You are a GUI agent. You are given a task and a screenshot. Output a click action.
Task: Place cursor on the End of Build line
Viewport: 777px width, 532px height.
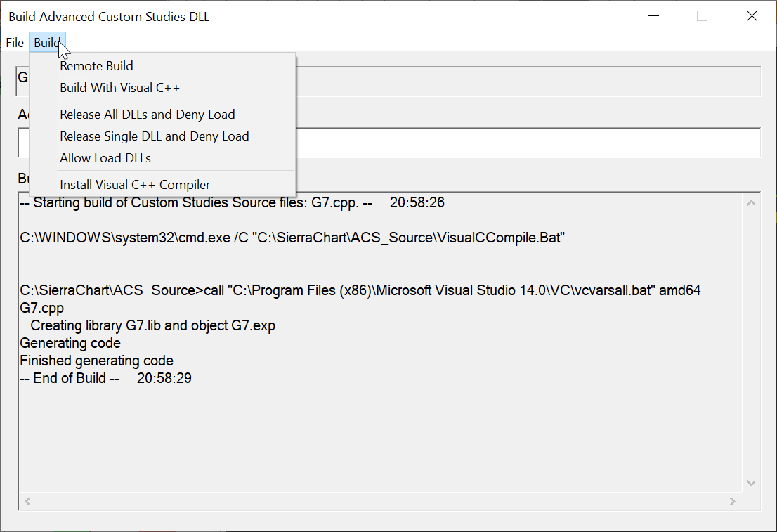105,379
